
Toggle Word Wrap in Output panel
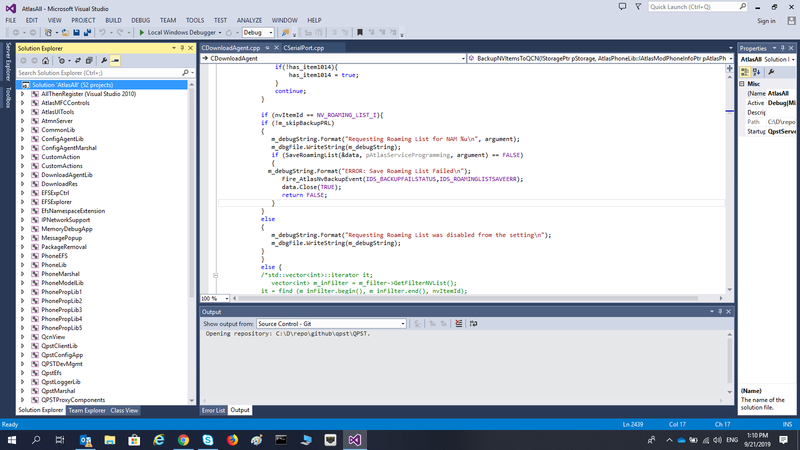tap(473, 323)
